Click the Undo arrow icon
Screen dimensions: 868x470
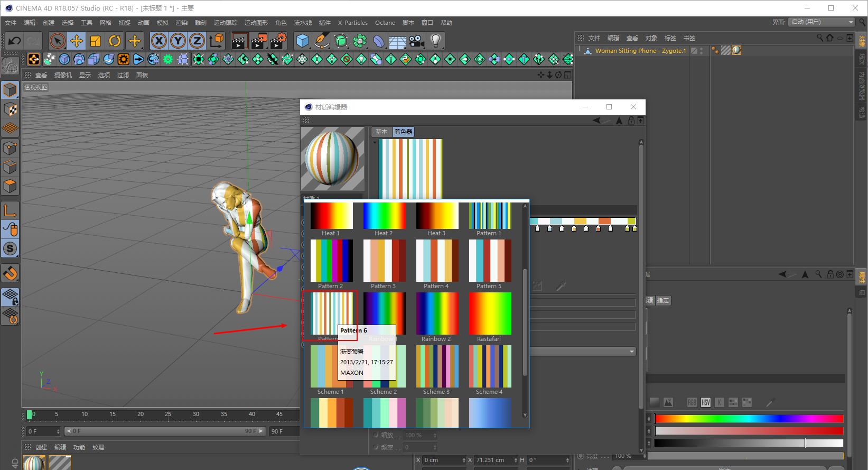coord(15,41)
